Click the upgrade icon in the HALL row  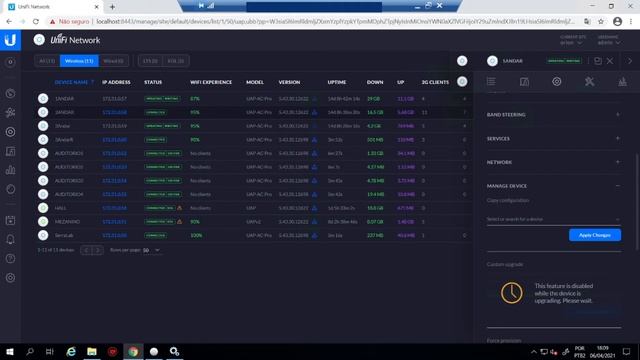[x=314, y=208]
